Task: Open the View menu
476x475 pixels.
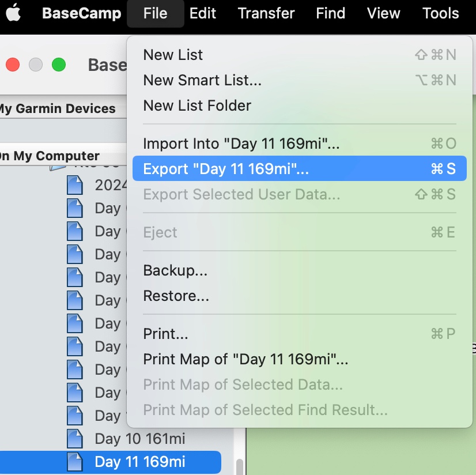Action: [x=383, y=13]
